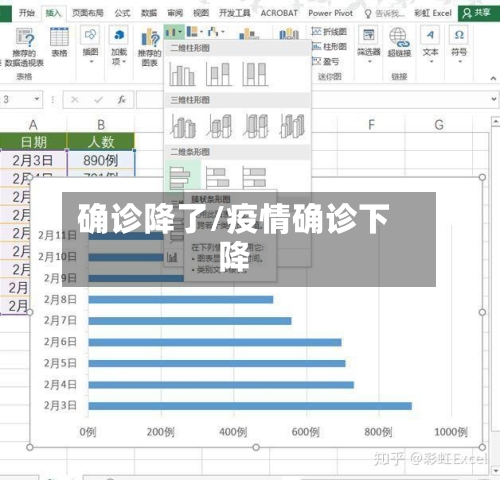
Task: Click the green 共享 share button
Action: (479, 13)
